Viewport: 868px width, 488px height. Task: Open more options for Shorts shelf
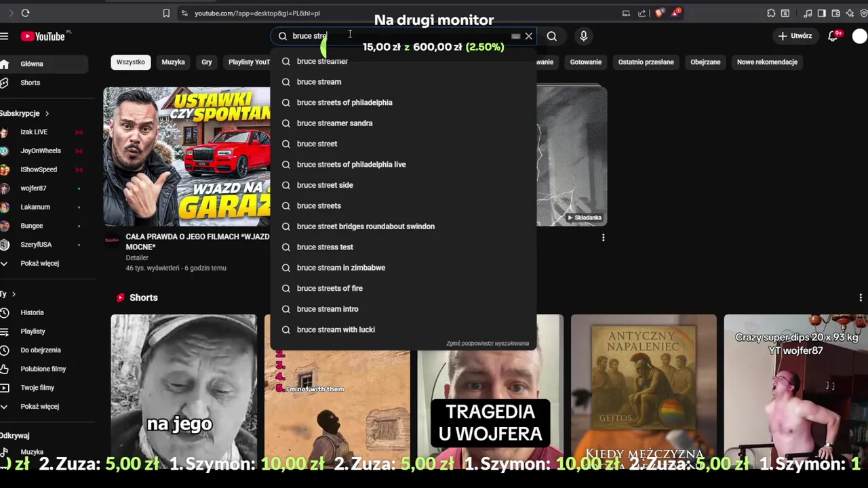[x=861, y=298]
